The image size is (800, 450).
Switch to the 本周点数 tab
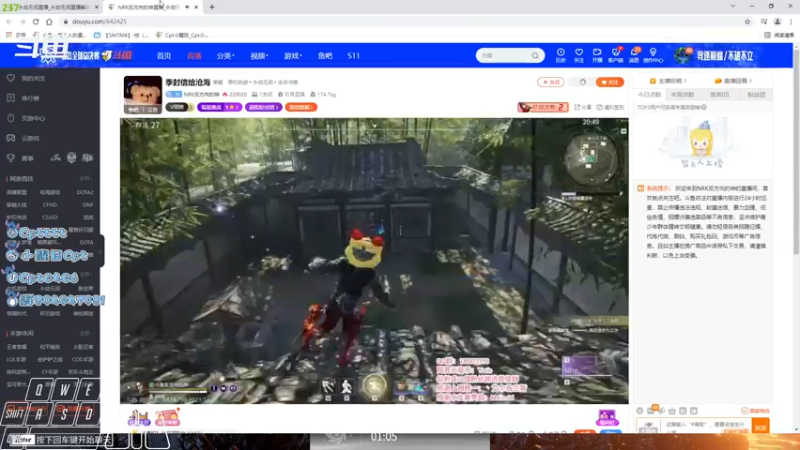click(683, 94)
